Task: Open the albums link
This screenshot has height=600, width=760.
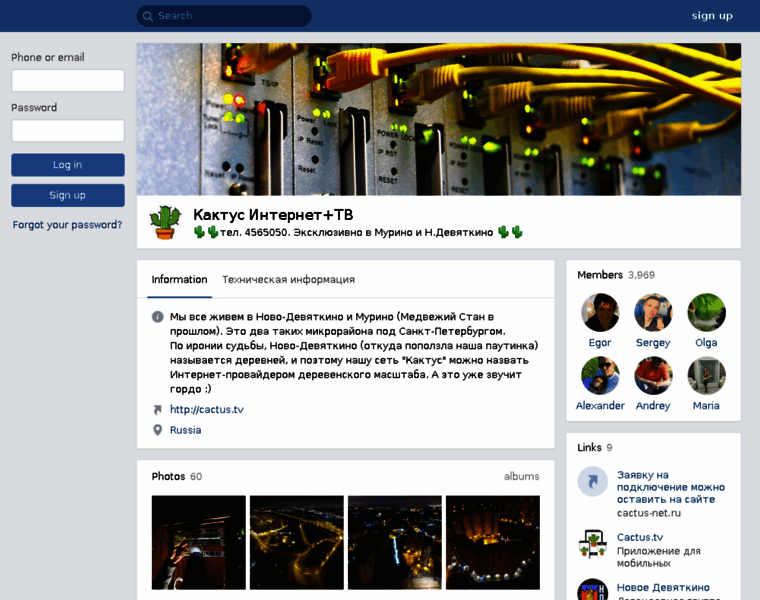Action: coord(522,476)
